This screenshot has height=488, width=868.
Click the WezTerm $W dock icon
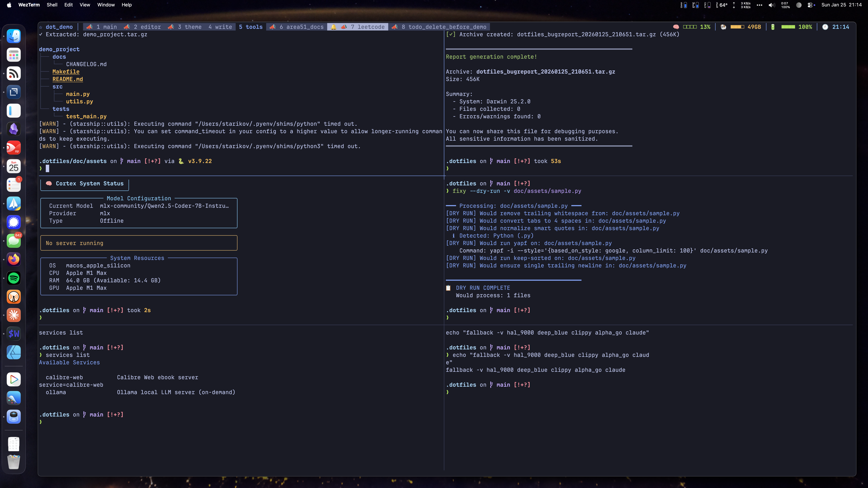[x=14, y=334]
